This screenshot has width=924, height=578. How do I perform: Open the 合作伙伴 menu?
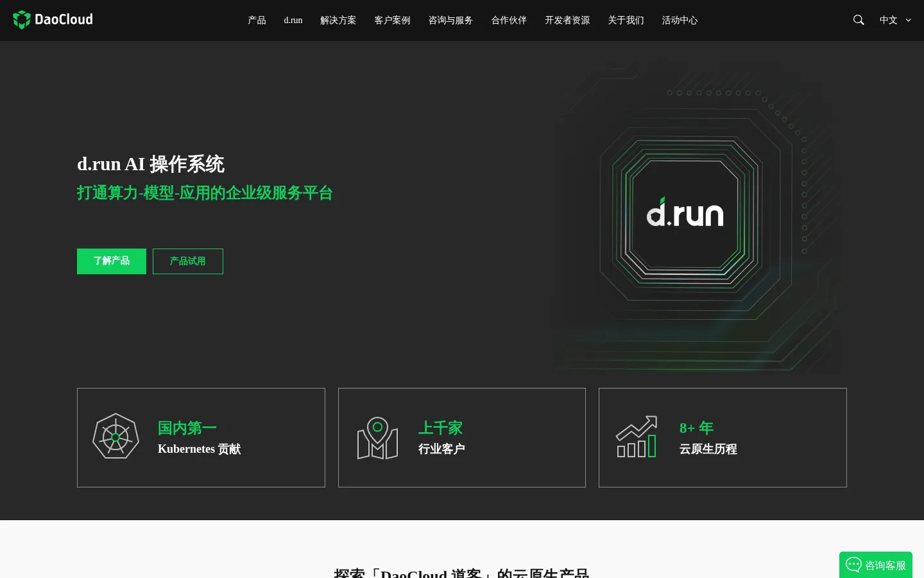pos(509,20)
